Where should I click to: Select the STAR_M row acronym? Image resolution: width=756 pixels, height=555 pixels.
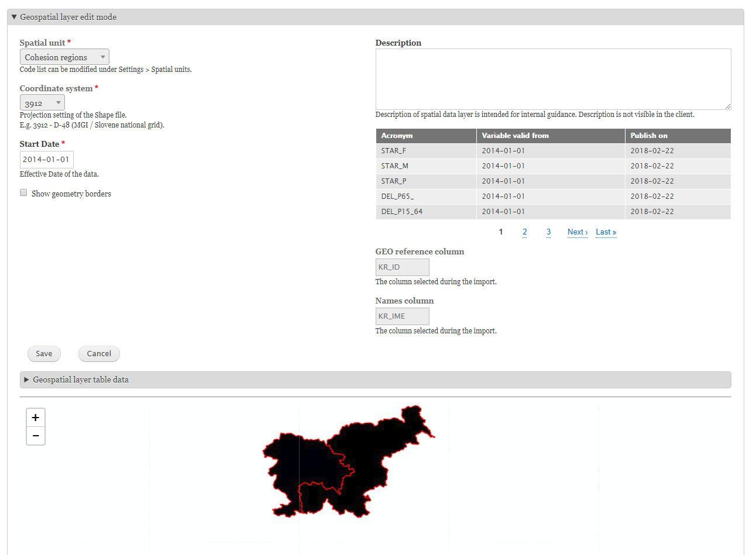coord(394,166)
